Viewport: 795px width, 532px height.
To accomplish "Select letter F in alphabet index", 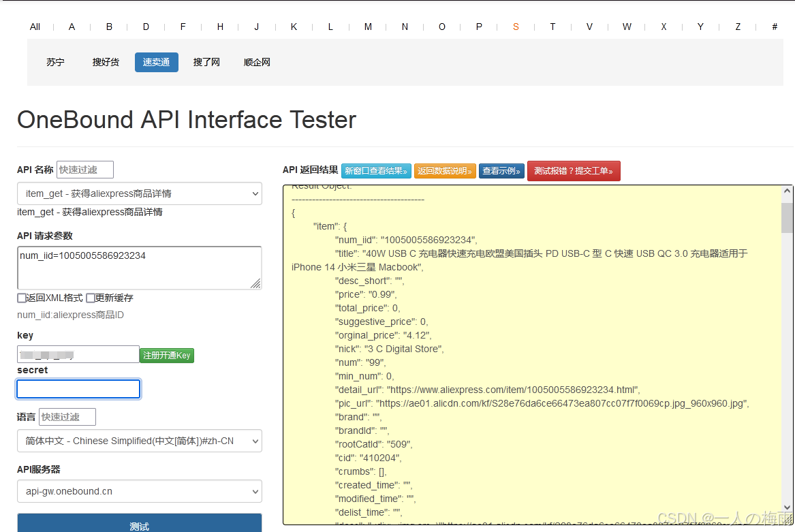I will pyautogui.click(x=183, y=27).
